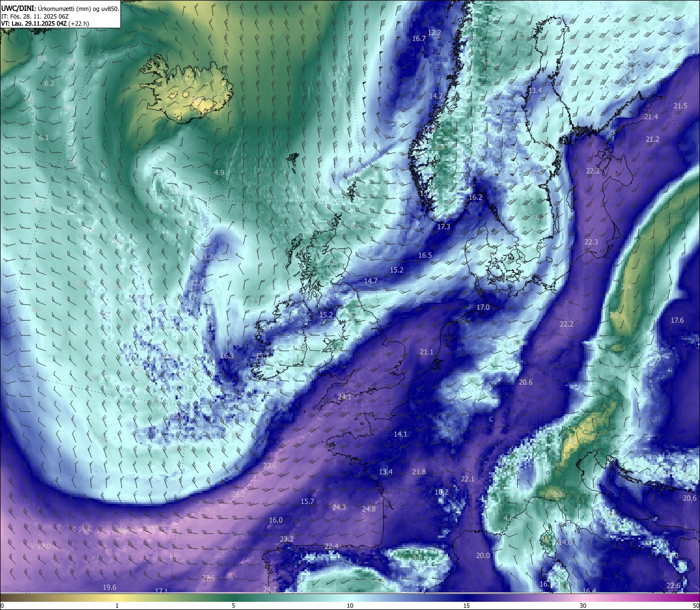
Task: Click the 17.1 value near the bottom edge
Action: tap(161, 591)
